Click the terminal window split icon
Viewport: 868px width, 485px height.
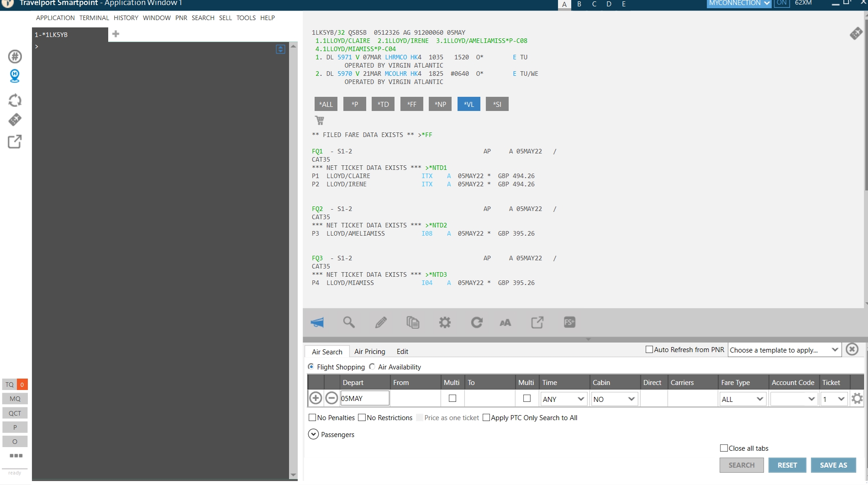tap(280, 49)
